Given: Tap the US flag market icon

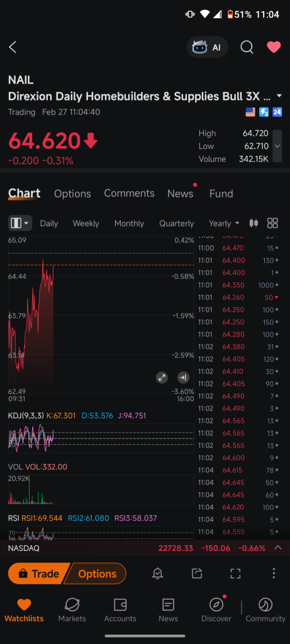Looking at the screenshot, I should [x=250, y=112].
